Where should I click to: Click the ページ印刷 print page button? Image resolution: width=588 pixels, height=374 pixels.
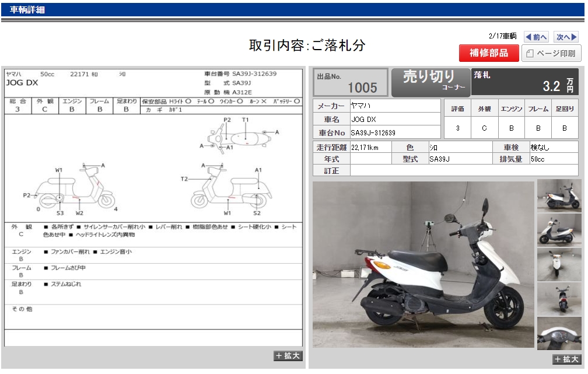pyautogui.click(x=551, y=53)
